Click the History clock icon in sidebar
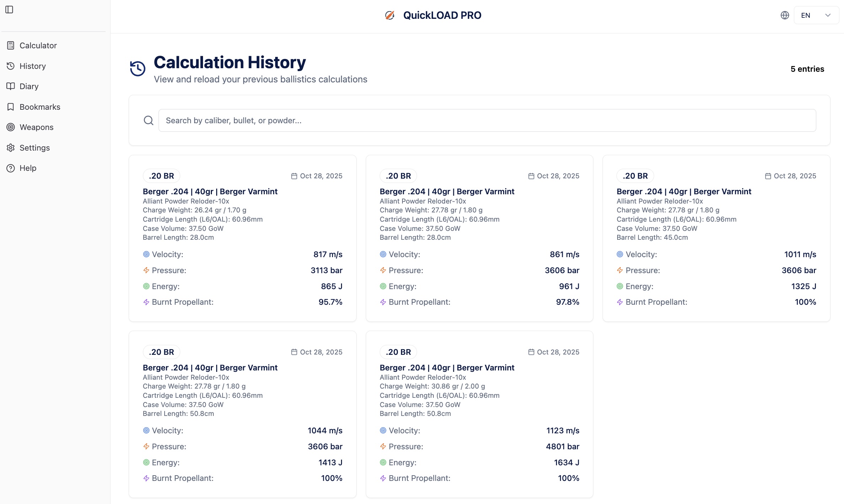This screenshot has width=844, height=504. coord(11,66)
